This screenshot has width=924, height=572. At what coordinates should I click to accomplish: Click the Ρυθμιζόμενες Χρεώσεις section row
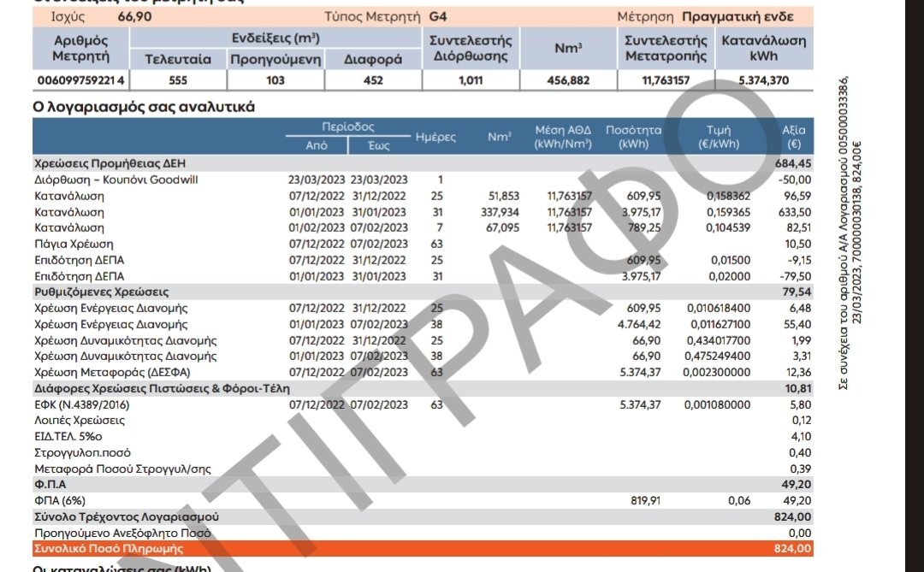coord(423,292)
